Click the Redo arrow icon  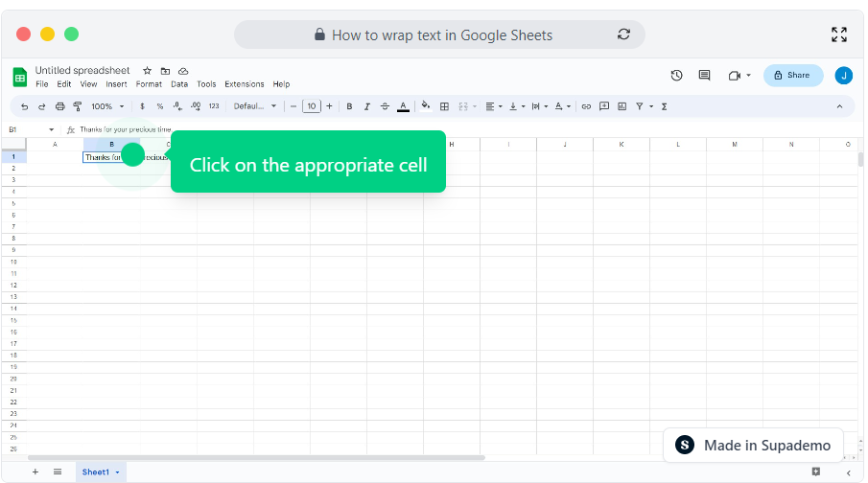[x=41, y=106]
